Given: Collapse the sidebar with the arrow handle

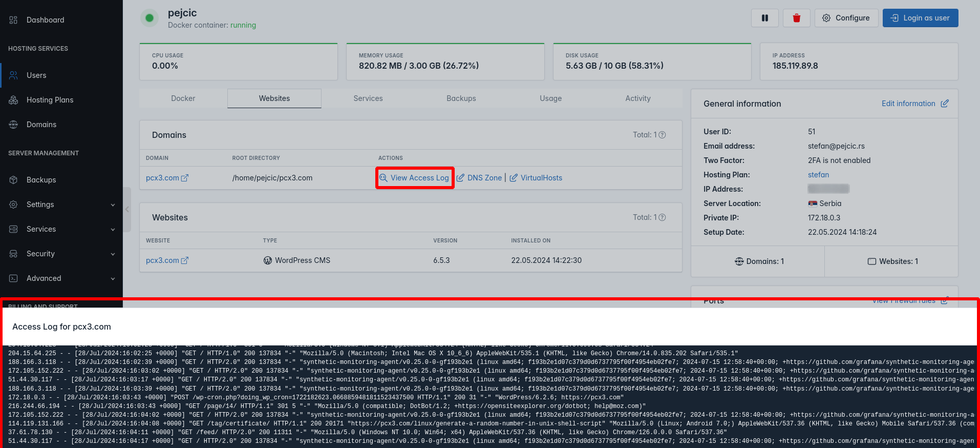Looking at the screenshot, I should (127, 209).
